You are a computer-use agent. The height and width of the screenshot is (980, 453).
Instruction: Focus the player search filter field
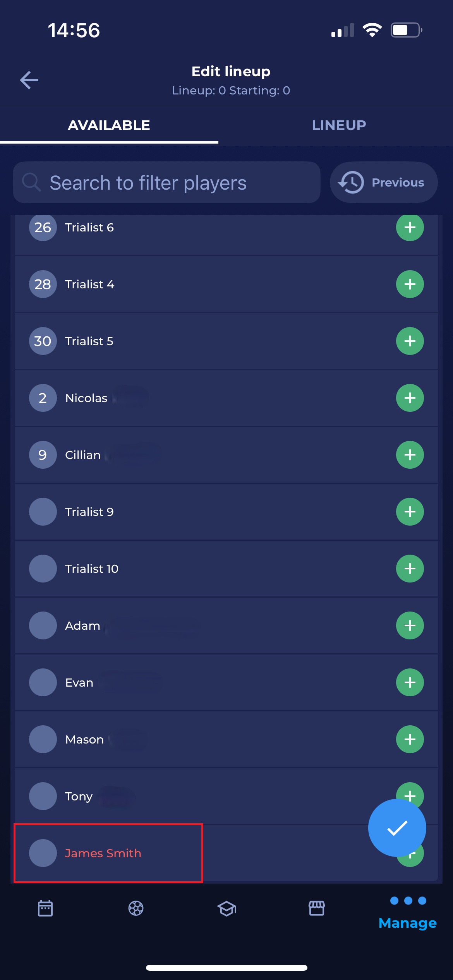(x=166, y=183)
